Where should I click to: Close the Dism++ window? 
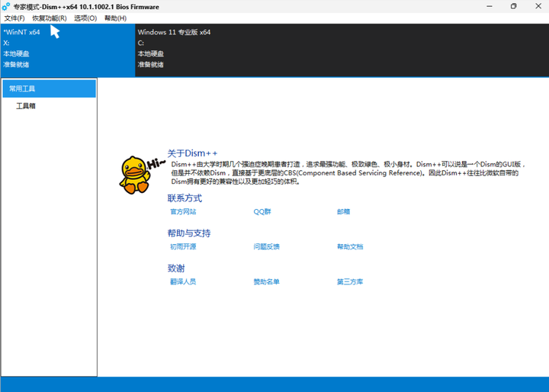pos(538,6)
